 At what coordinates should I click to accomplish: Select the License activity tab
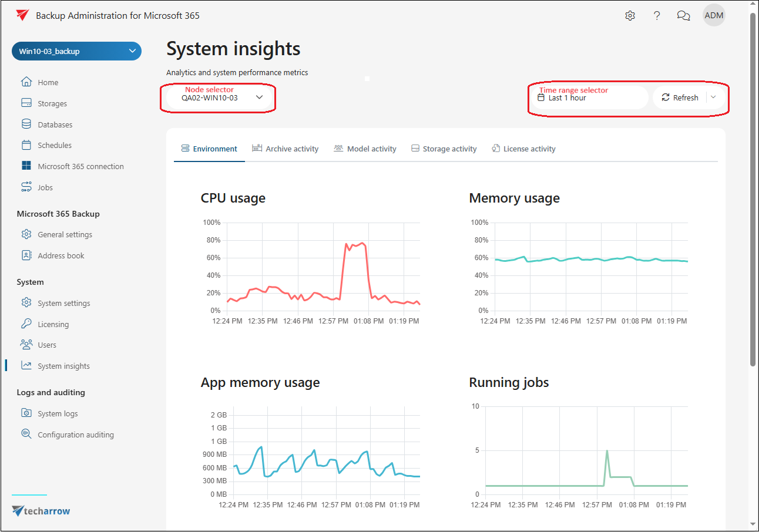point(523,149)
